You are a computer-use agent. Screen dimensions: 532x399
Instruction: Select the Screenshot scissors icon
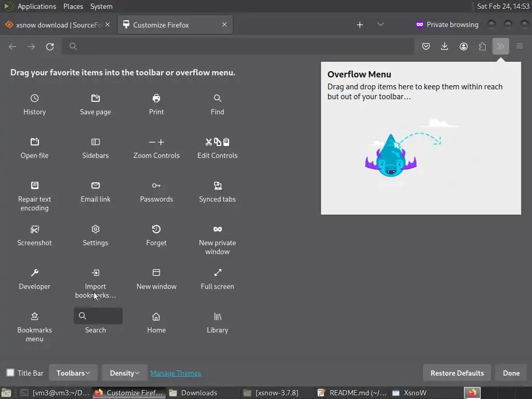click(x=35, y=229)
